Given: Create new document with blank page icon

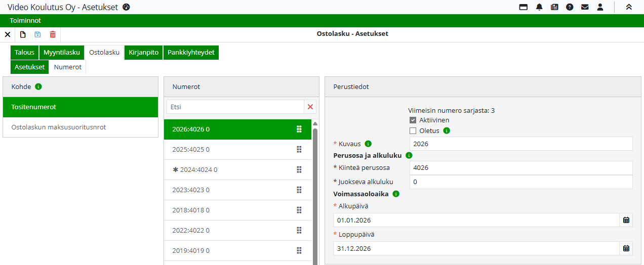Looking at the screenshot, I should [23, 34].
